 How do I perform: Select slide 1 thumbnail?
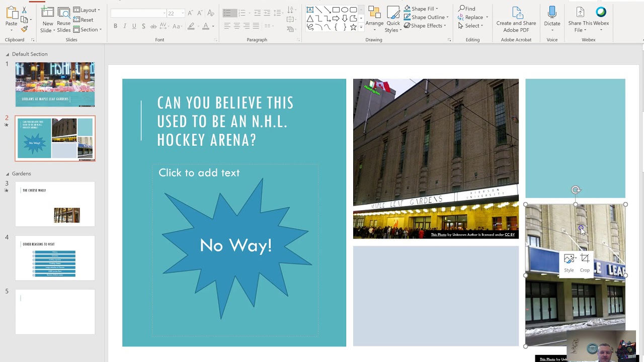[x=55, y=84]
